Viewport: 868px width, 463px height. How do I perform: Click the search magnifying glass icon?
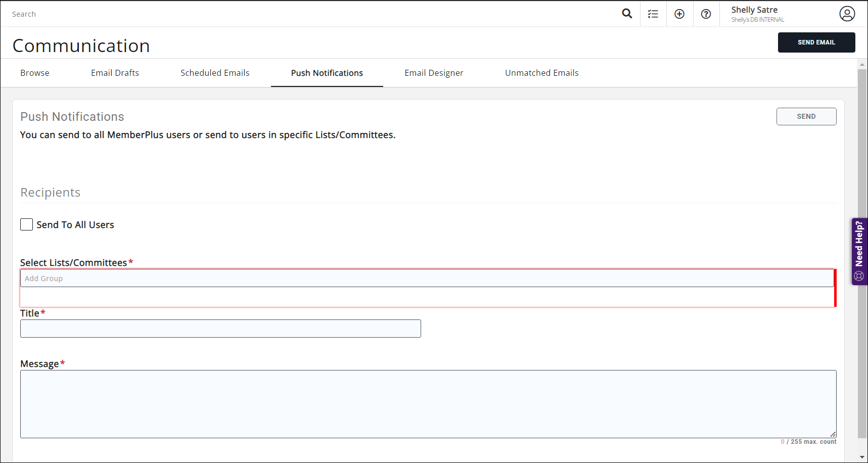627,14
